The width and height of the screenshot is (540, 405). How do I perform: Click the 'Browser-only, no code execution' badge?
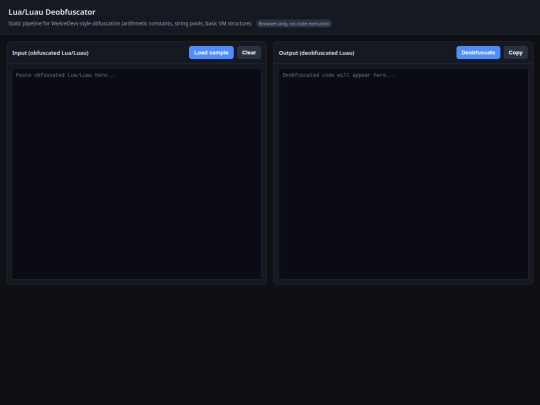pyautogui.click(x=294, y=24)
